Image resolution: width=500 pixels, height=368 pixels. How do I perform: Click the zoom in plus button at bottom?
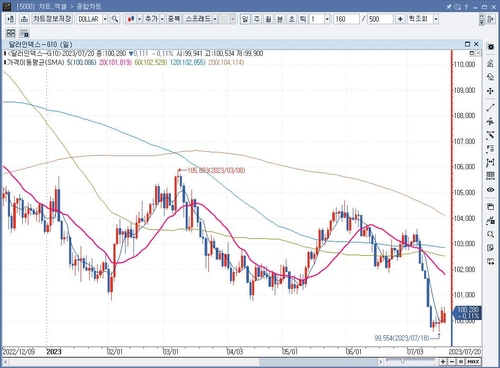tap(443, 362)
